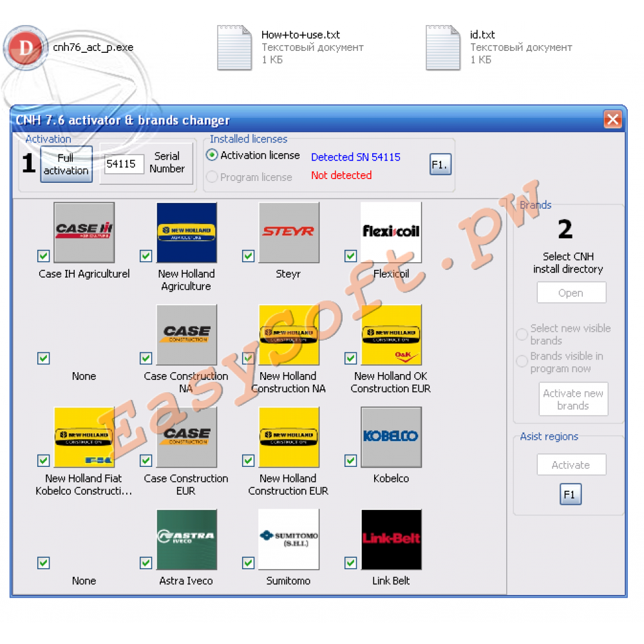
Task: Toggle the Case Construction EUR checkbox
Action: pyautogui.click(x=146, y=460)
